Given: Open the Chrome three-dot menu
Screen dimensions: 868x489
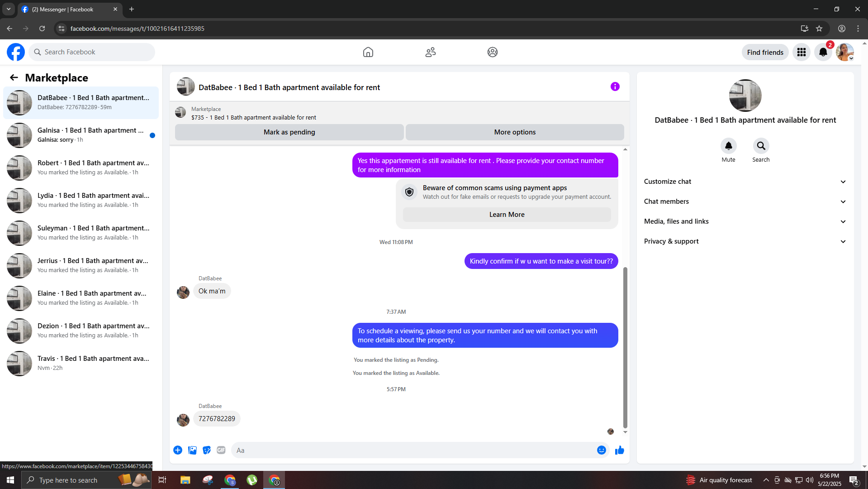Looking at the screenshot, I should [x=858, y=29].
